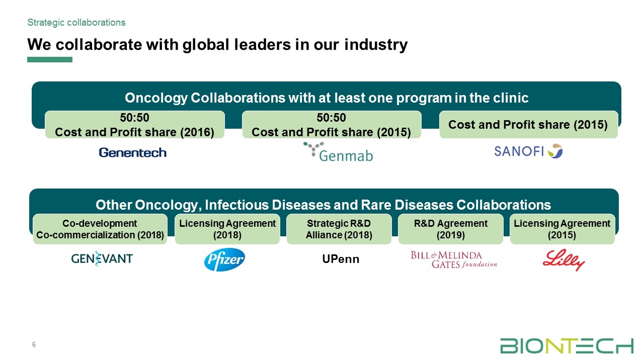The width and height of the screenshot is (644, 362).
Task: Select the UPenn text label
Action: [341, 260]
